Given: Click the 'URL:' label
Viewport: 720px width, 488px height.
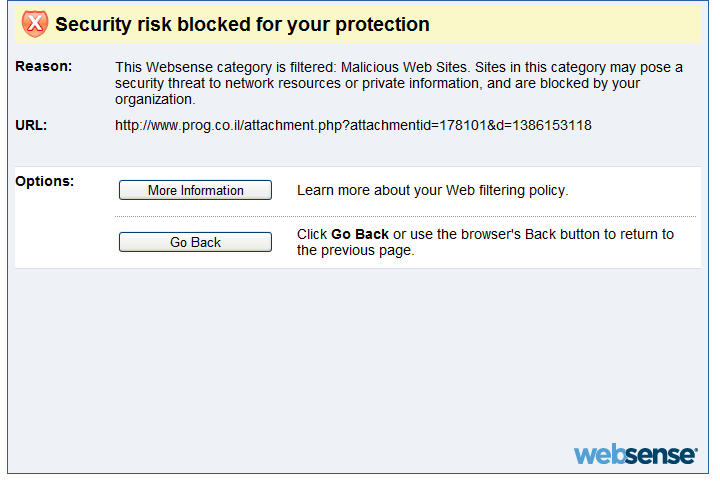Looking at the screenshot, I should click(x=32, y=125).
